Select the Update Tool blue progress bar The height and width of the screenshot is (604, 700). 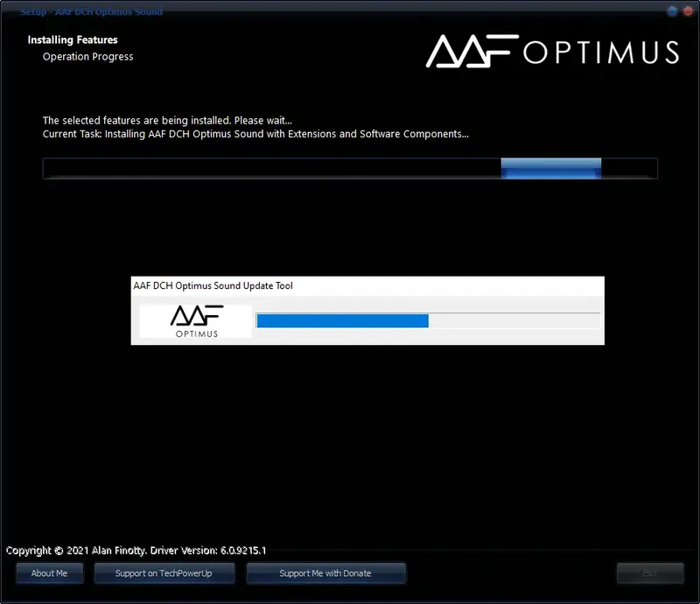[341, 320]
